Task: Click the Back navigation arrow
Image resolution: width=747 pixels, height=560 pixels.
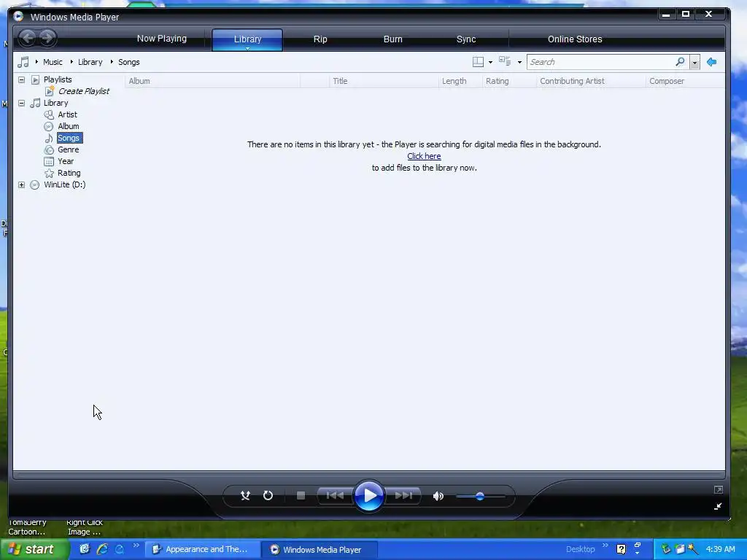Action: click(x=28, y=38)
